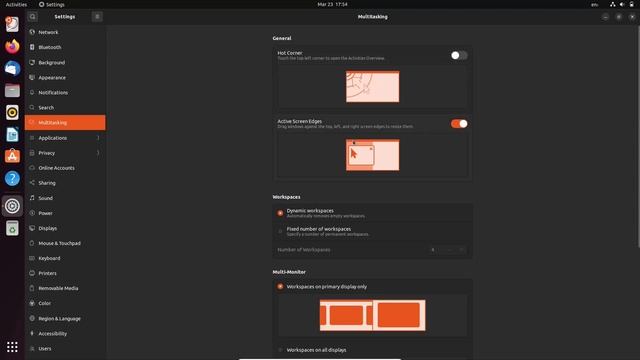The image size is (640, 360).
Task: Open the Settings hamburger menu
Action: click(97, 17)
